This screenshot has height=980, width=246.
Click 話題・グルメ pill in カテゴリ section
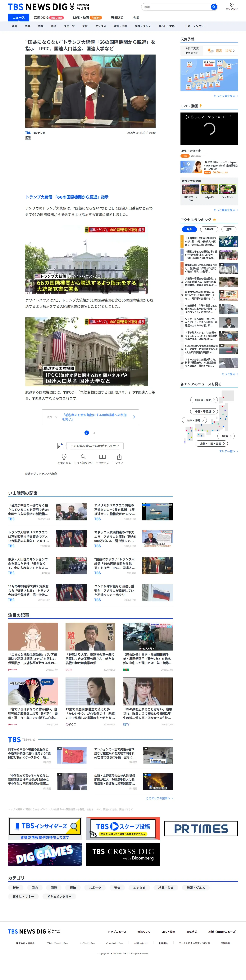point(196,888)
